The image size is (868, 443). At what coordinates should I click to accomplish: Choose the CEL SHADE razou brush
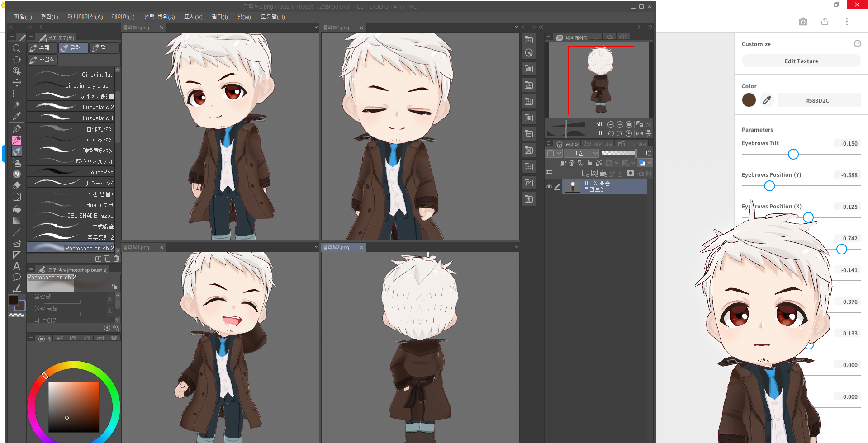click(71, 216)
